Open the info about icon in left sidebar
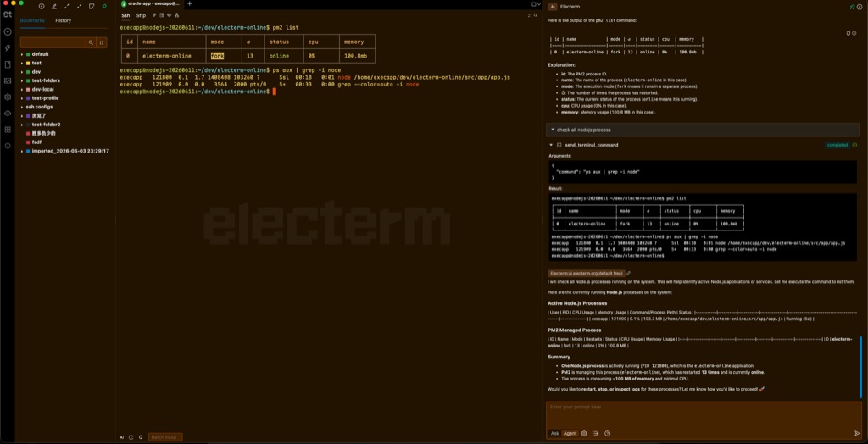Screen dimensions: 868x444 pyautogui.click(x=7, y=146)
